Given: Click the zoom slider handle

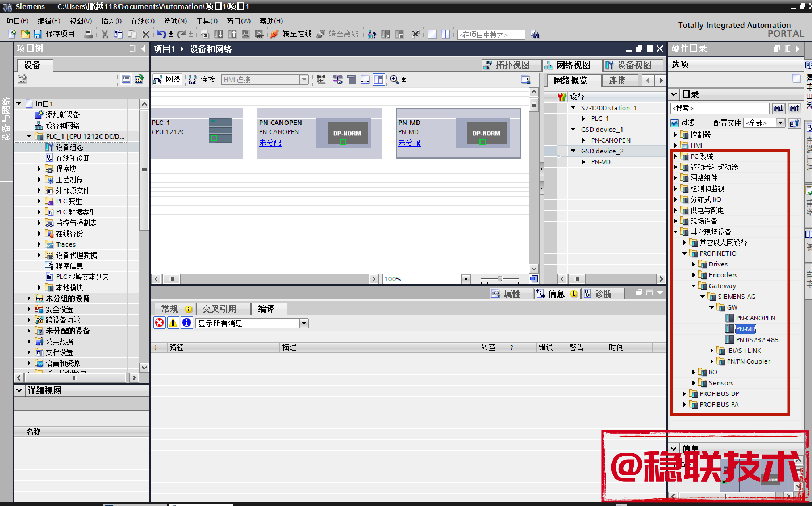Looking at the screenshot, I should pyautogui.click(x=500, y=279).
